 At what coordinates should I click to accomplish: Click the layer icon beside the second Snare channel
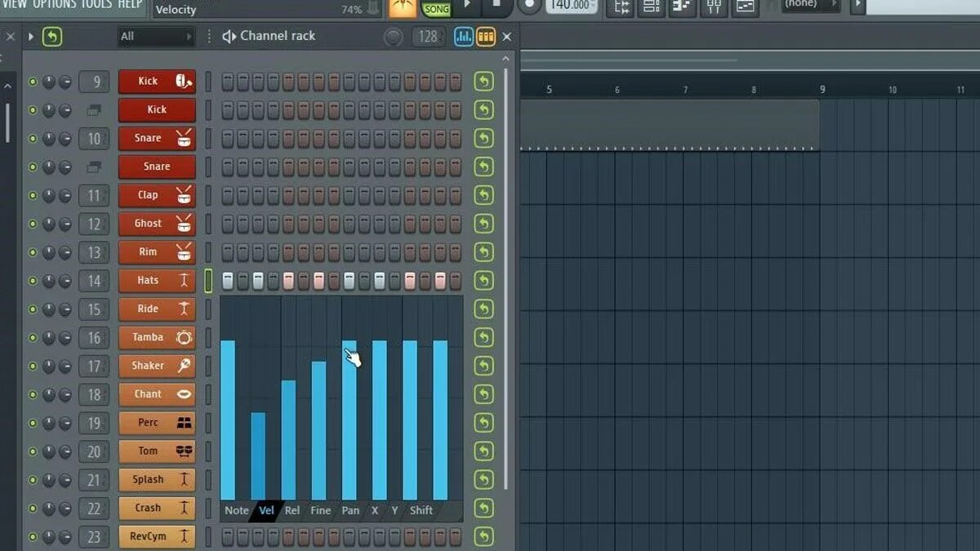[x=93, y=167]
